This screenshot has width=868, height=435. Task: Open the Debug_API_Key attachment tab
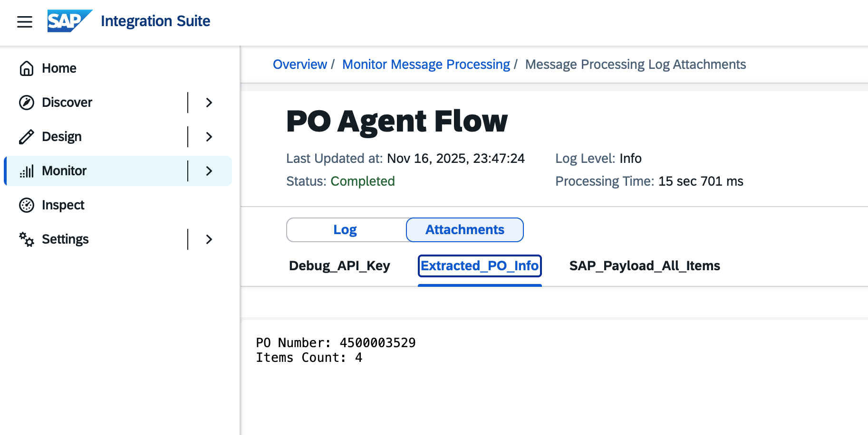[x=339, y=266]
